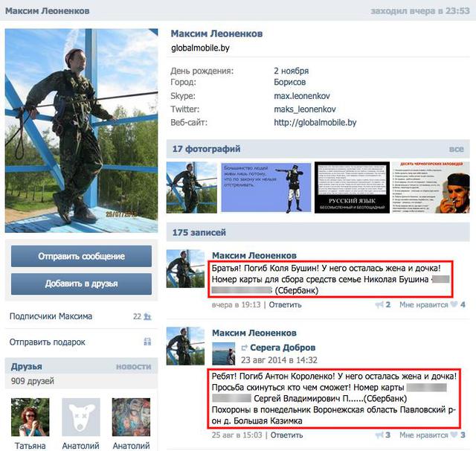The height and width of the screenshot is (451, 476).
Task: Click the 25 авг в 15:03 timestamp
Action: pyautogui.click(x=237, y=435)
